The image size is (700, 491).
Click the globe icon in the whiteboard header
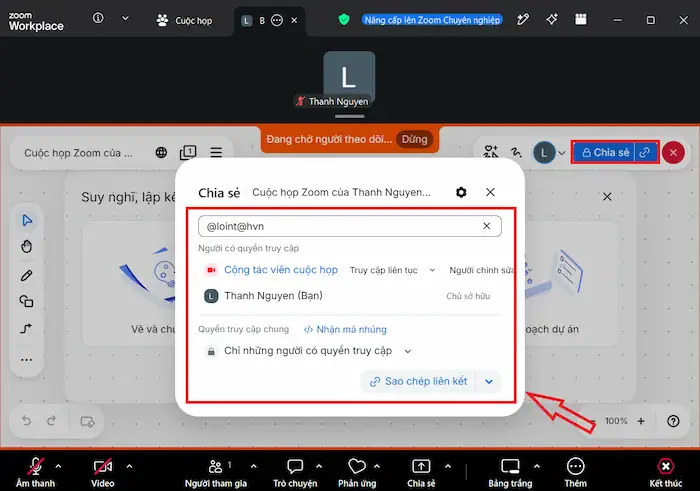pyautogui.click(x=161, y=153)
